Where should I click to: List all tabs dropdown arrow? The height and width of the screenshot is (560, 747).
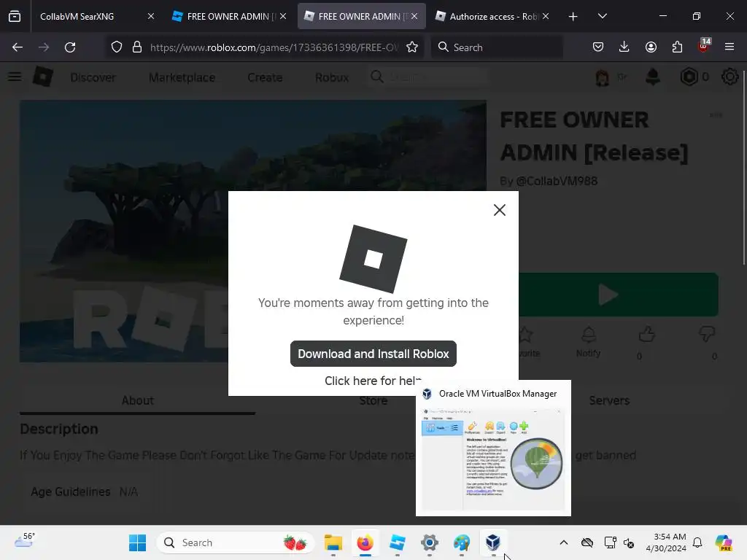tap(602, 16)
